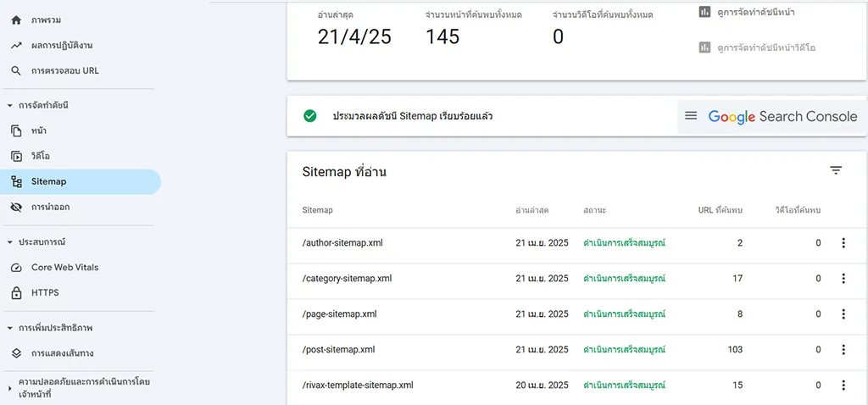Collapse the ประสบการณ์ sidebar section
868x405 pixels.
pyautogui.click(x=9, y=242)
